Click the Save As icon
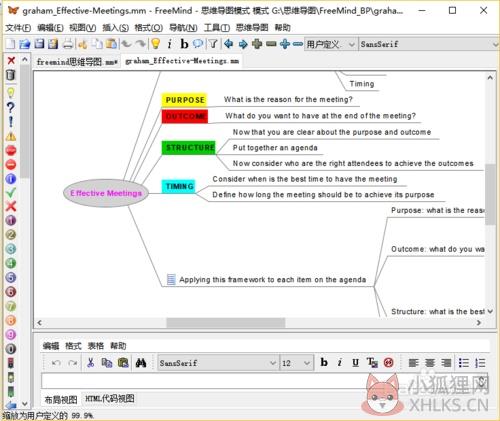The image size is (500, 421). pos(53,44)
